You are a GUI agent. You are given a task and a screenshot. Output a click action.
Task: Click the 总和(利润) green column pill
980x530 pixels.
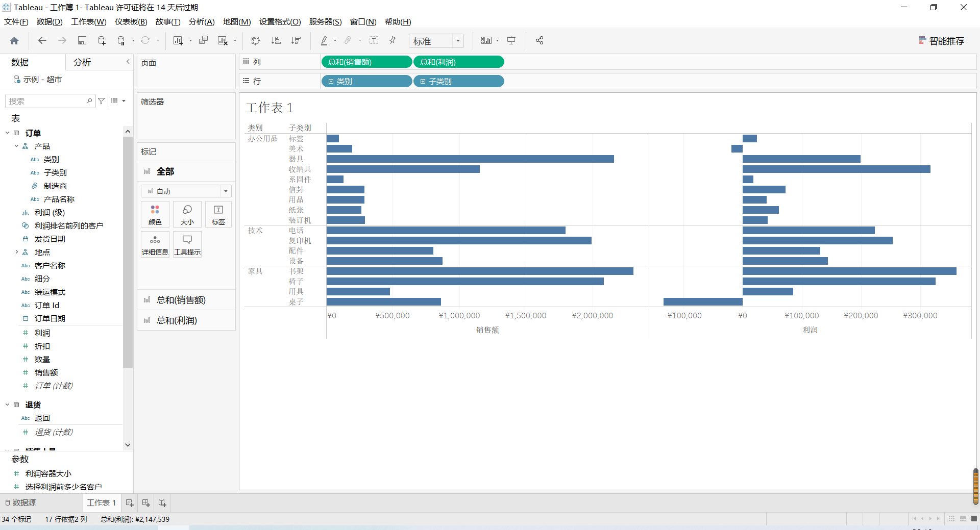[x=458, y=61]
